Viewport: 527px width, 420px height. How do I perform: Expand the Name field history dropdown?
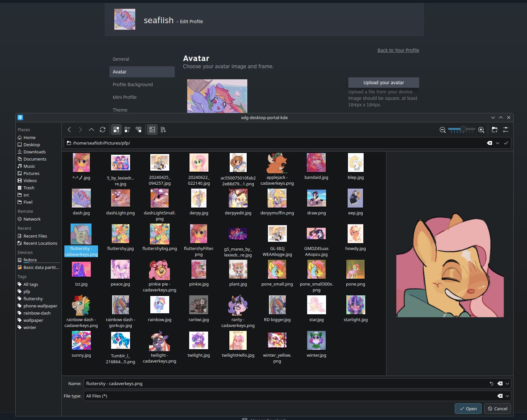(x=507, y=383)
